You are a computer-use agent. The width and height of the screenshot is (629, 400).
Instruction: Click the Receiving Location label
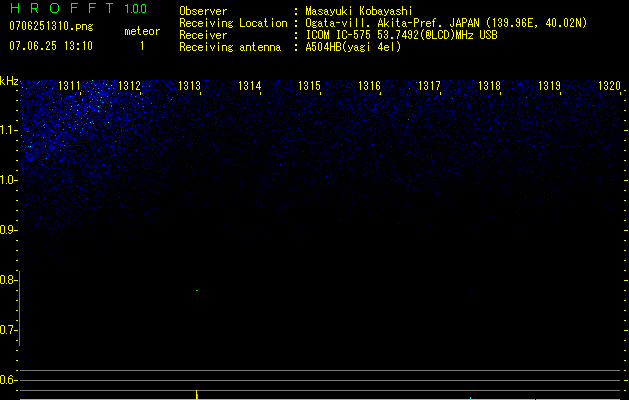233,23
